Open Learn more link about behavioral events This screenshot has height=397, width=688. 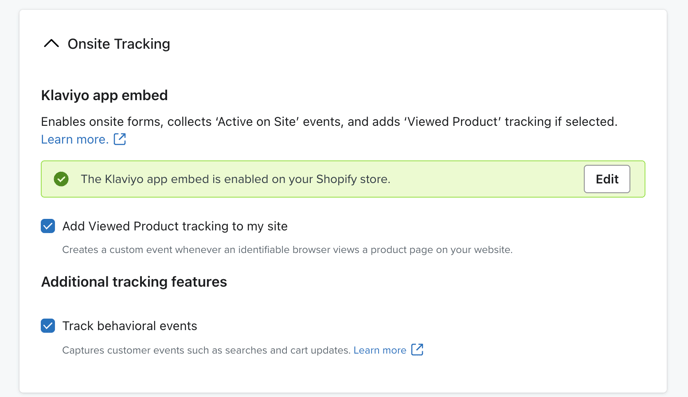point(380,350)
